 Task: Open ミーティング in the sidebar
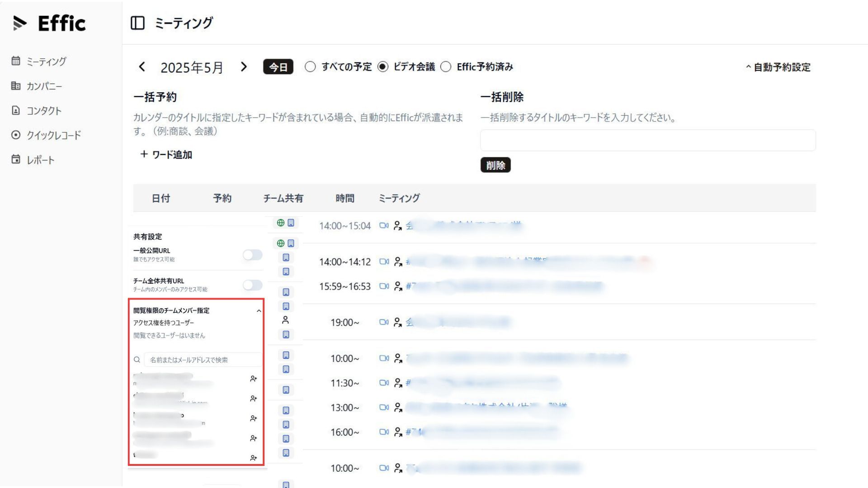(39, 61)
